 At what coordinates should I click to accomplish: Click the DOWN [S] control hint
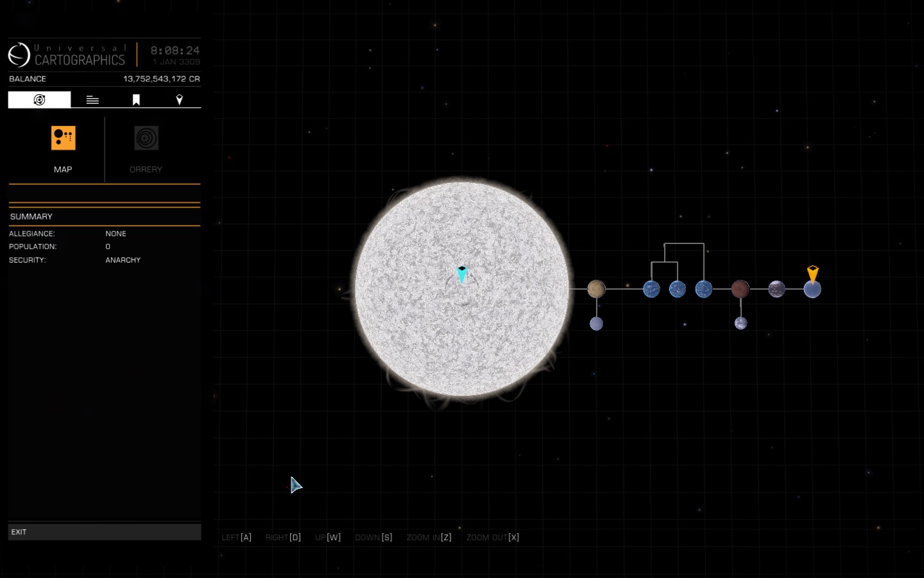(x=373, y=538)
